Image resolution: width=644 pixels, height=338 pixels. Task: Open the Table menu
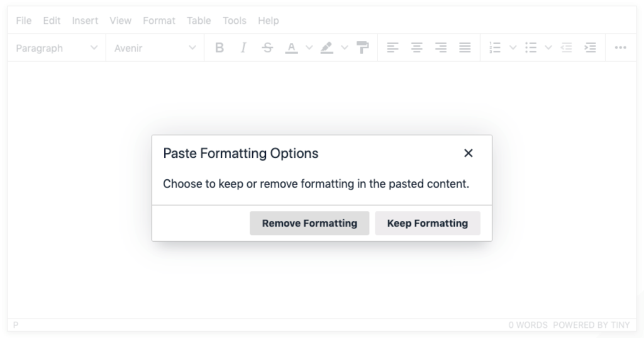click(x=199, y=21)
